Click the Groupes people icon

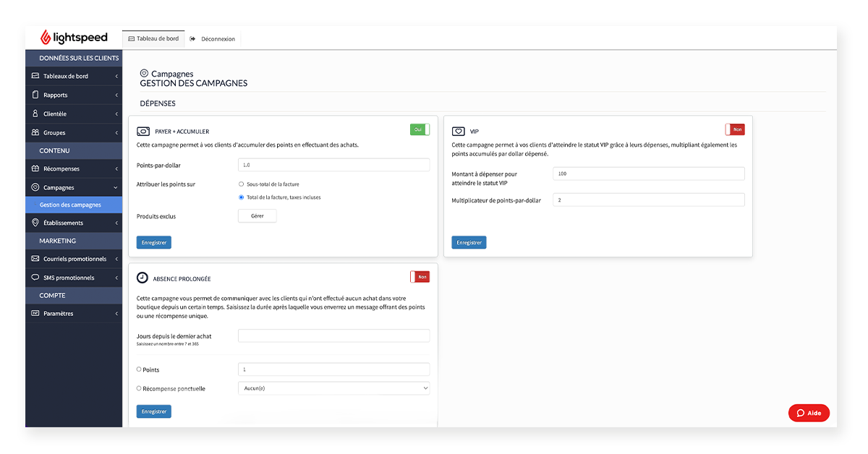click(x=35, y=132)
